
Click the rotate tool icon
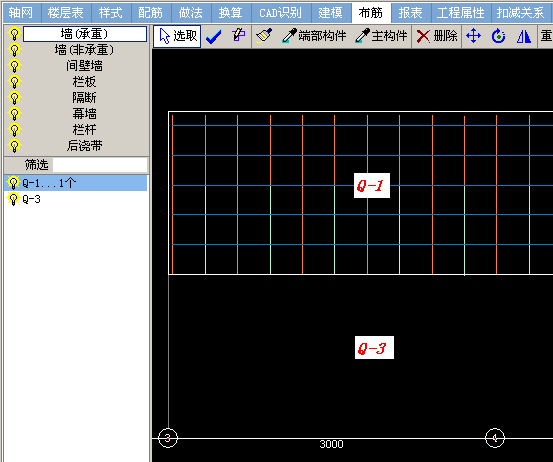coord(498,36)
